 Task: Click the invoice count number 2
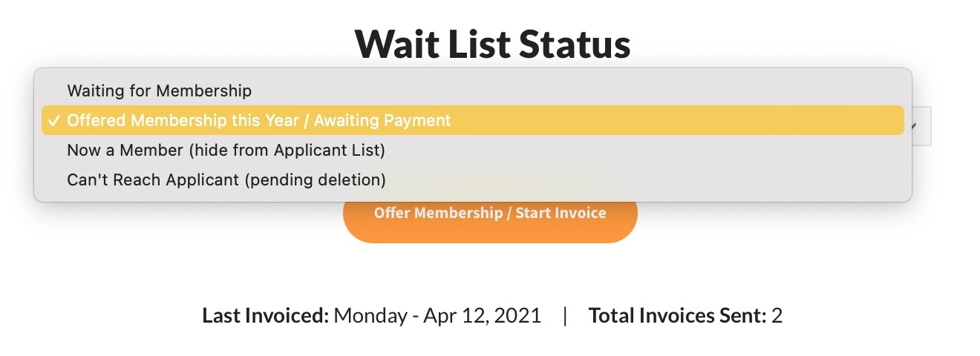click(x=777, y=316)
